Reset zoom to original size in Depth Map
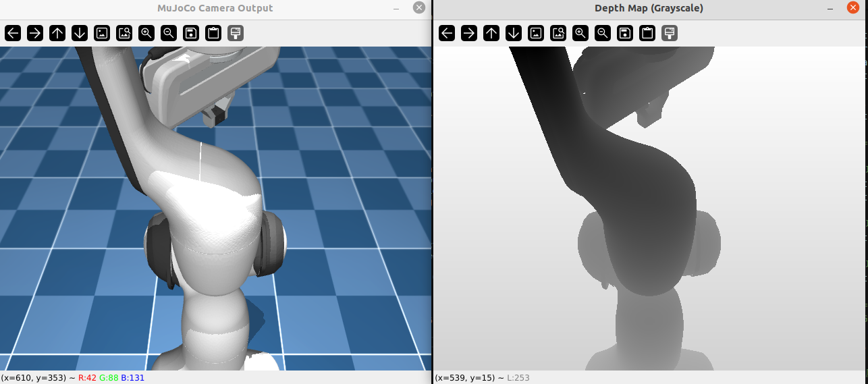This screenshot has height=384, width=868. (536, 32)
